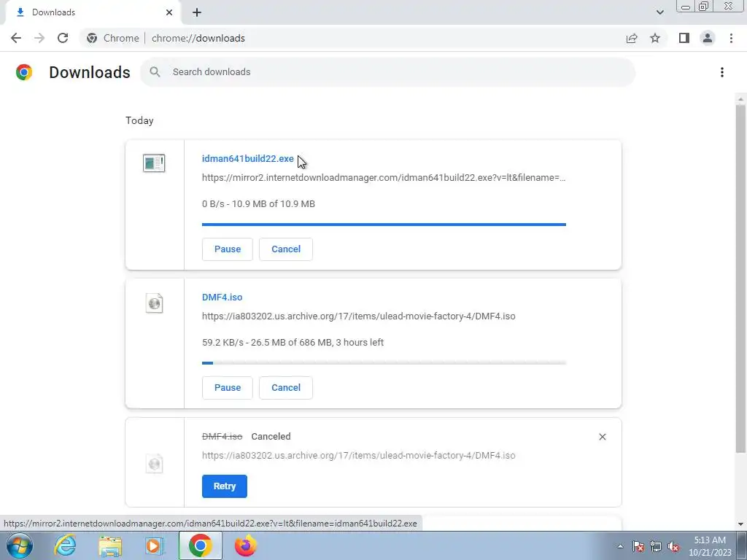This screenshot has width=747, height=560.
Task: Open the Windows Start menu
Action: [x=19, y=545]
